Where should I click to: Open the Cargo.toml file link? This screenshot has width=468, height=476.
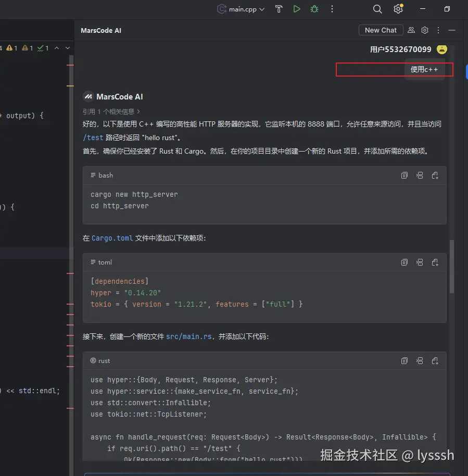click(x=112, y=238)
